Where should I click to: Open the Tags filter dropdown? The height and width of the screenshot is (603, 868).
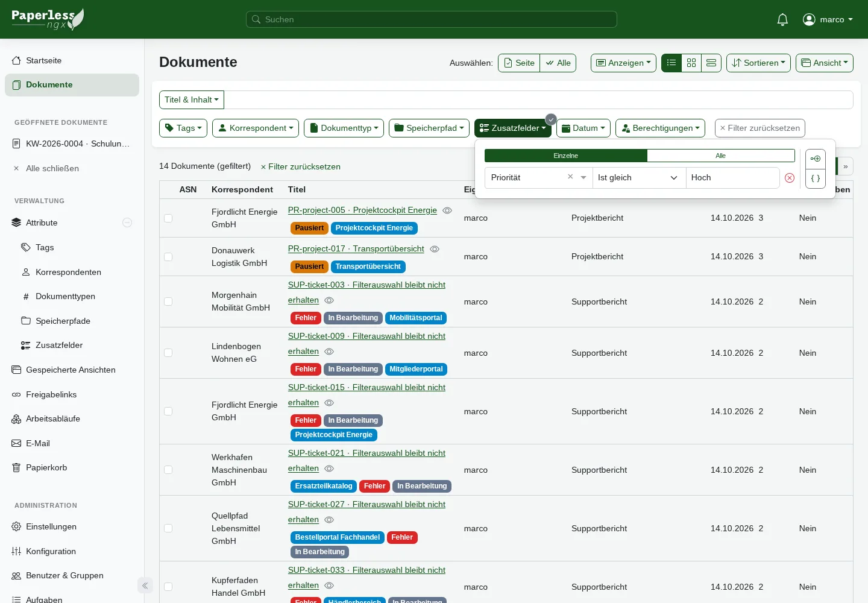point(183,128)
